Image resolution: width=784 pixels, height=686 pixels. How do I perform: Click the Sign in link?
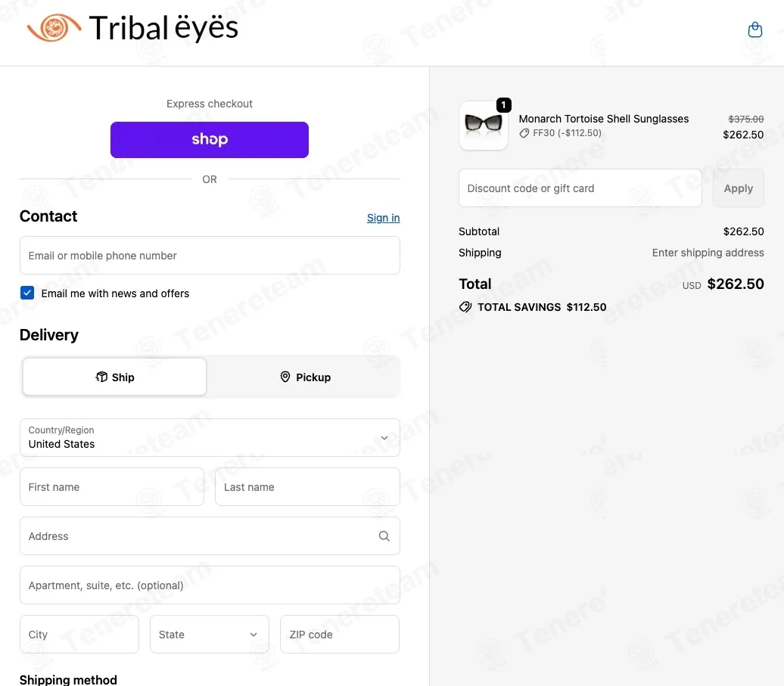tap(383, 218)
